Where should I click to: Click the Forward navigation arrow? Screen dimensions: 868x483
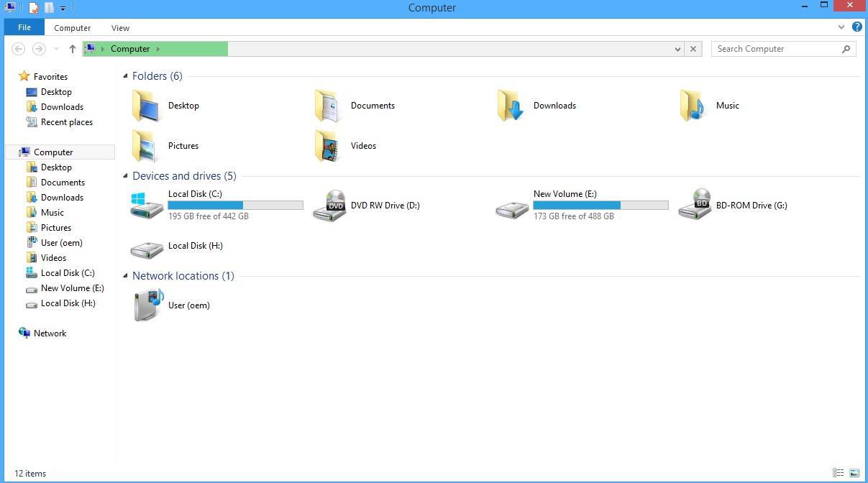click(39, 49)
